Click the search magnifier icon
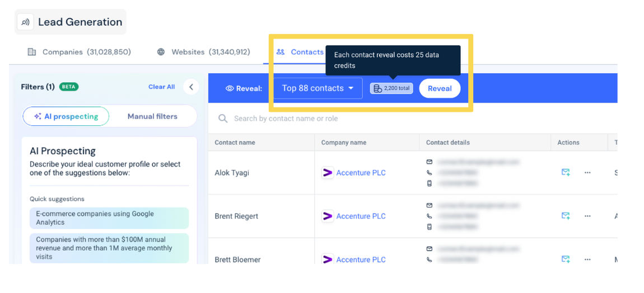Image resolution: width=644 pixels, height=293 pixels. coord(223,119)
